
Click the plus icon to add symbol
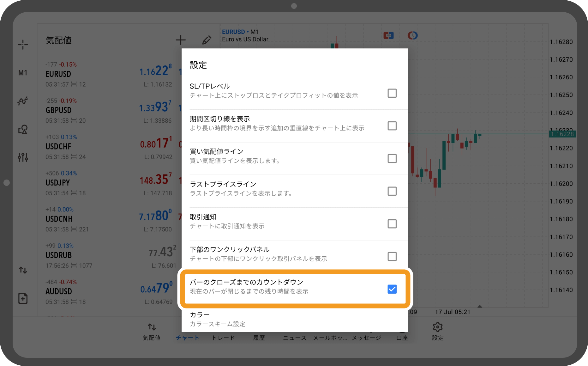[181, 40]
